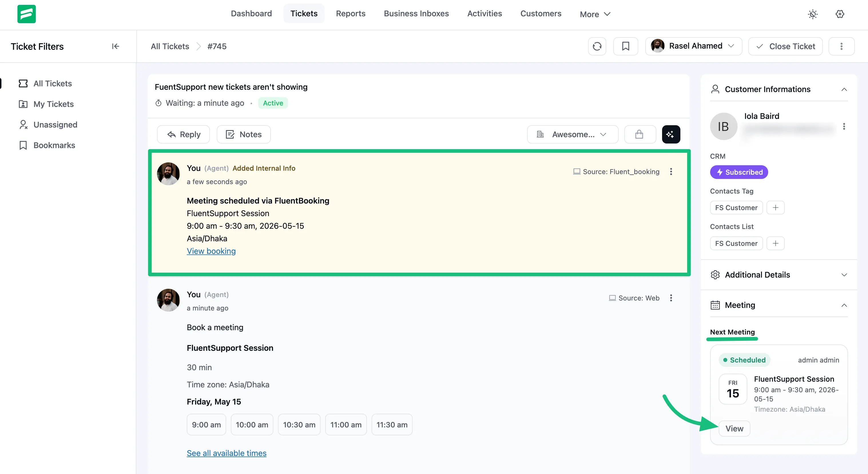The image size is (868, 474).
Task: Click the Active status badge
Action: click(273, 103)
